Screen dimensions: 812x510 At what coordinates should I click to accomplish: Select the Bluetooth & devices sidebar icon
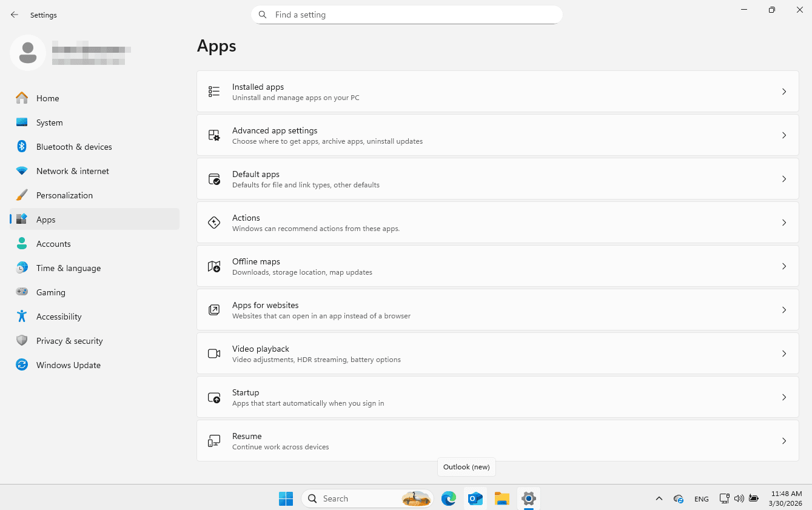pyautogui.click(x=22, y=147)
